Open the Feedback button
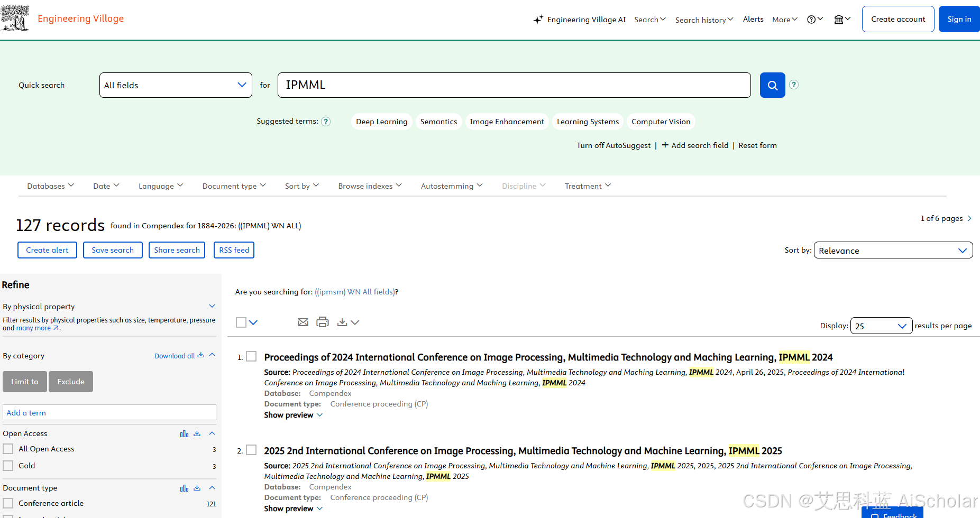This screenshot has height=518, width=980. tap(892, 513)
